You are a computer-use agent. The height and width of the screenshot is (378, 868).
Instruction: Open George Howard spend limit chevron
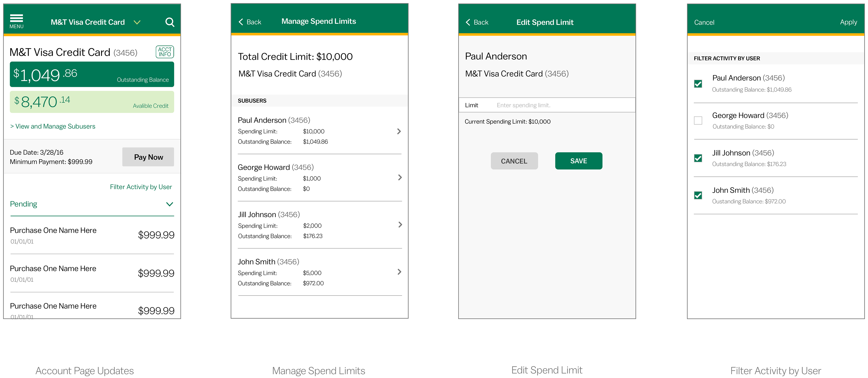400,178
